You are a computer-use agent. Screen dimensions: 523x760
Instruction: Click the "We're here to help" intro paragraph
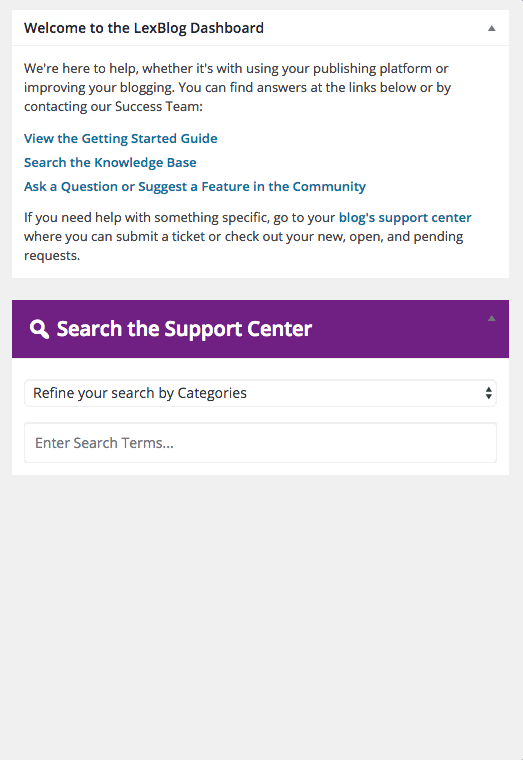[238, 87]
